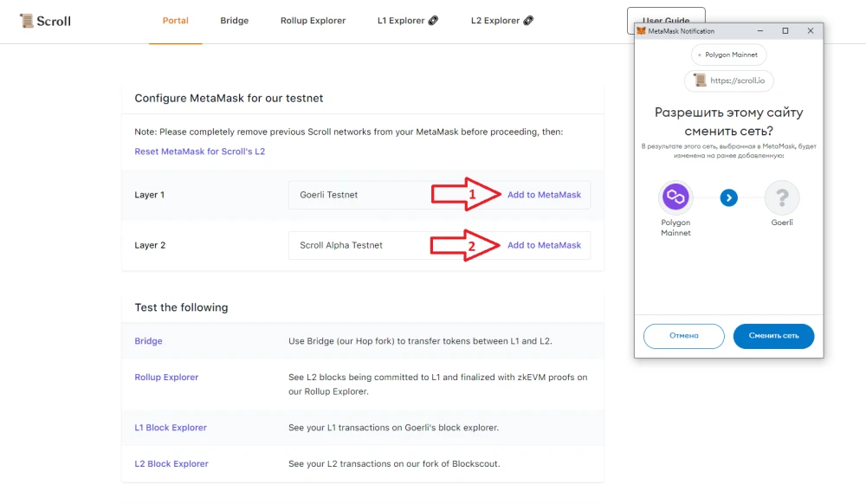Cancel with the Отмена button
Viewport: 866px width, 504px height.
point(684,336)
